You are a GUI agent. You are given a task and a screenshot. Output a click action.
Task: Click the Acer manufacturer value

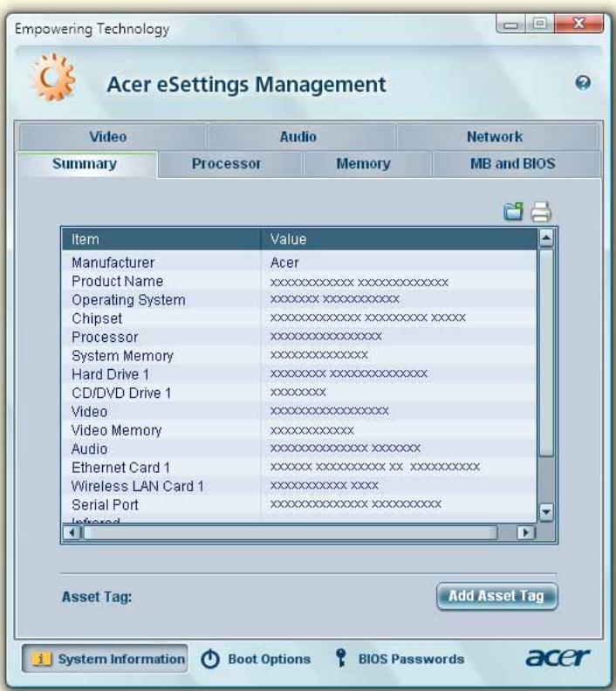[284, 263]
